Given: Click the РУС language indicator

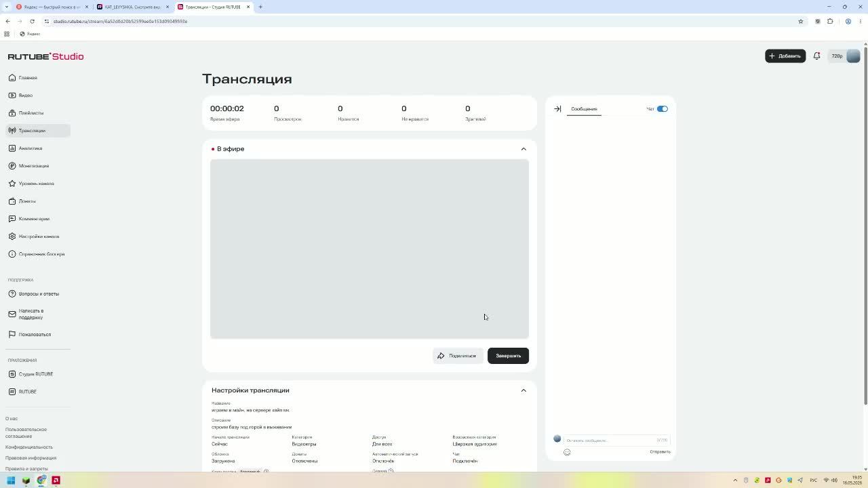Looking at the screenshot, I should click(813, 481).
